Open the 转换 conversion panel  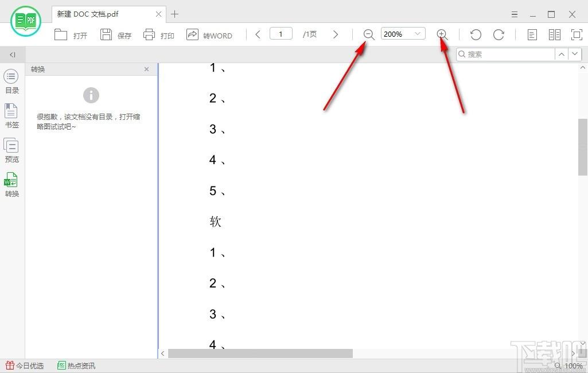[x=11, y=185]
